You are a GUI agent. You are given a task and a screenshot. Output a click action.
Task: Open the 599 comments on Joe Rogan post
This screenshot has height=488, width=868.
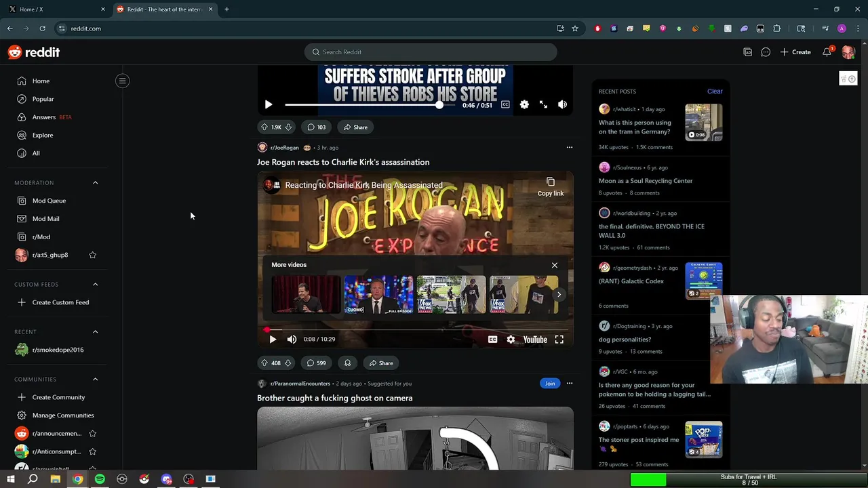pos(316,363)
